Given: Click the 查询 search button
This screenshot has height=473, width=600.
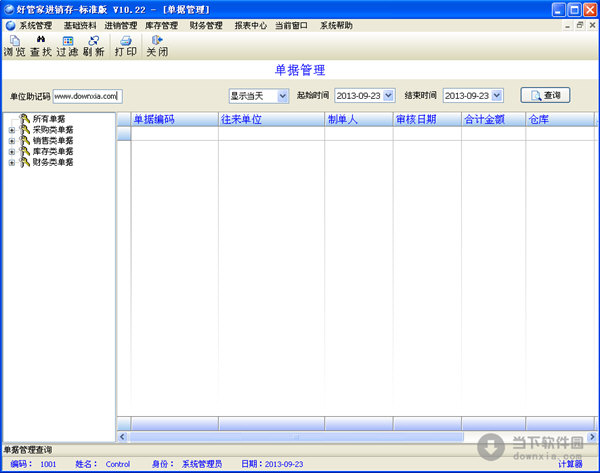Looking at the screenshot, I should coord(545,96).
